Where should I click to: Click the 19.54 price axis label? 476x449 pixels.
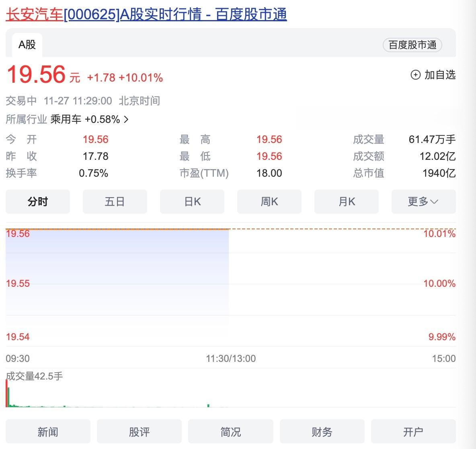pos(18,337)
